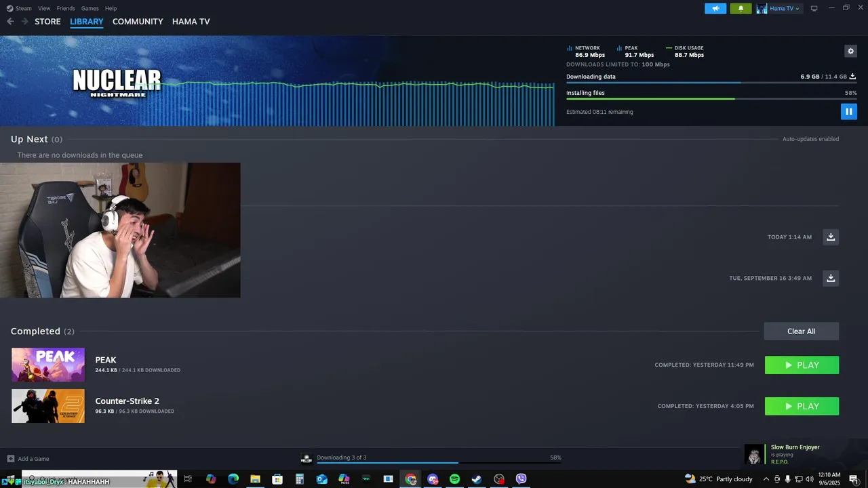Switch to the STORE tab

[x=47, y=22]
